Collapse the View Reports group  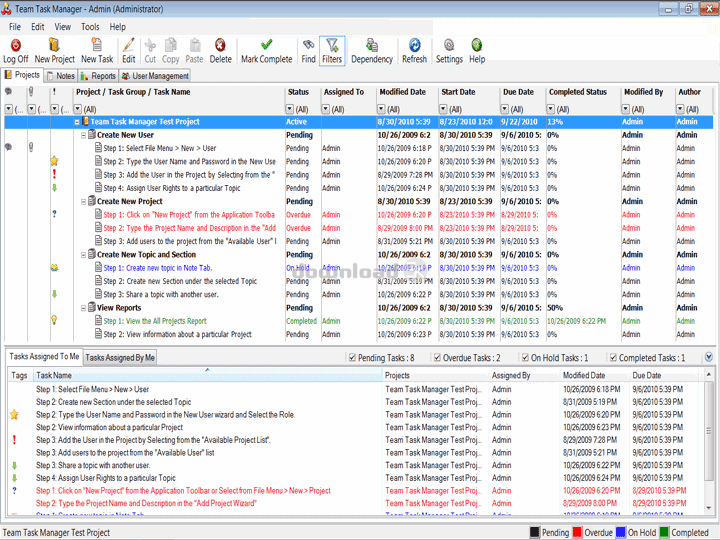pyautogui.click(x=84, y=308)
